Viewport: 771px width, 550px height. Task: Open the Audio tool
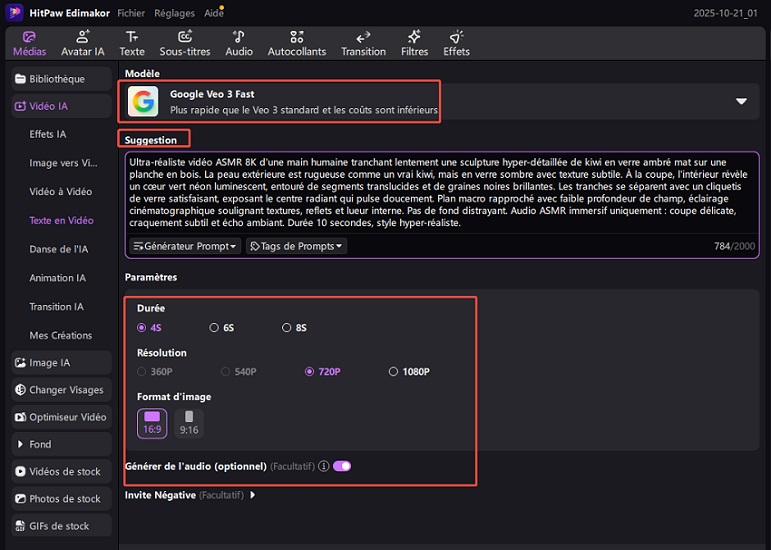[x=239, y=43]
